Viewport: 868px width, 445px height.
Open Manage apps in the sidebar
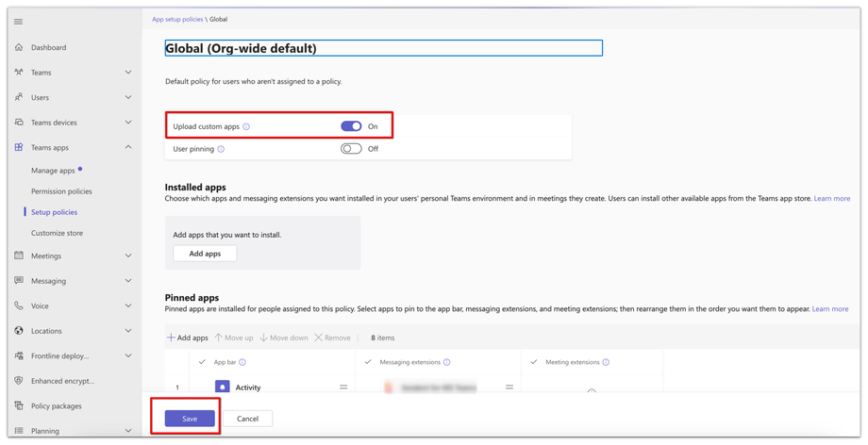click(53, 171)
